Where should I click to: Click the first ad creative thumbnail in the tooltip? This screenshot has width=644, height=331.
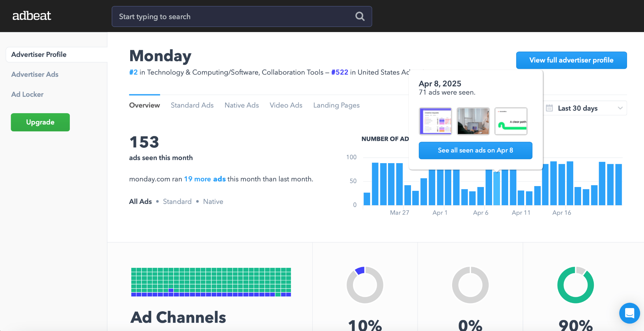436,121
